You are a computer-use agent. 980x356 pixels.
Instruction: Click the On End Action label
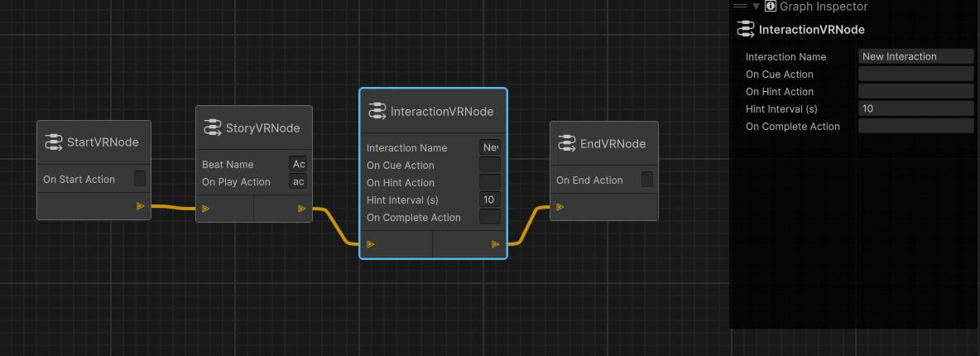pos(589,180)
